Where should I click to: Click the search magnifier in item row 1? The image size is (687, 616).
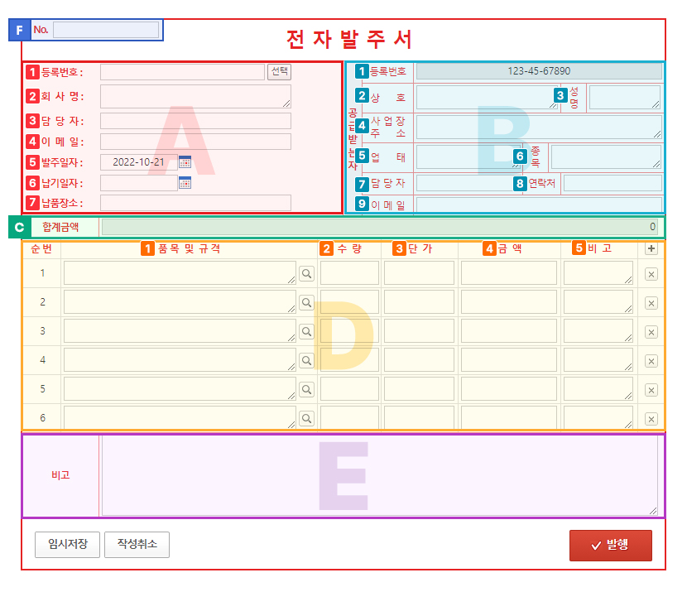(x=306, y=273)
